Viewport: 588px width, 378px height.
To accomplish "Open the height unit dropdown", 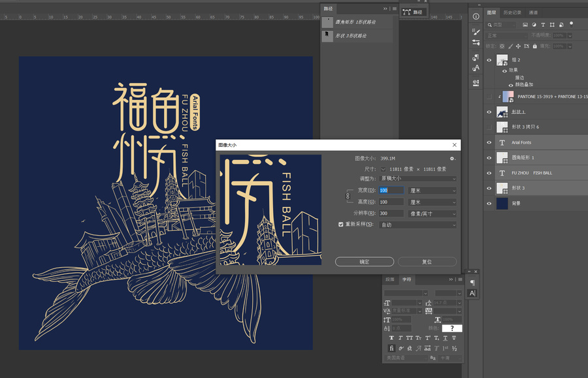I will pos(433,202).
